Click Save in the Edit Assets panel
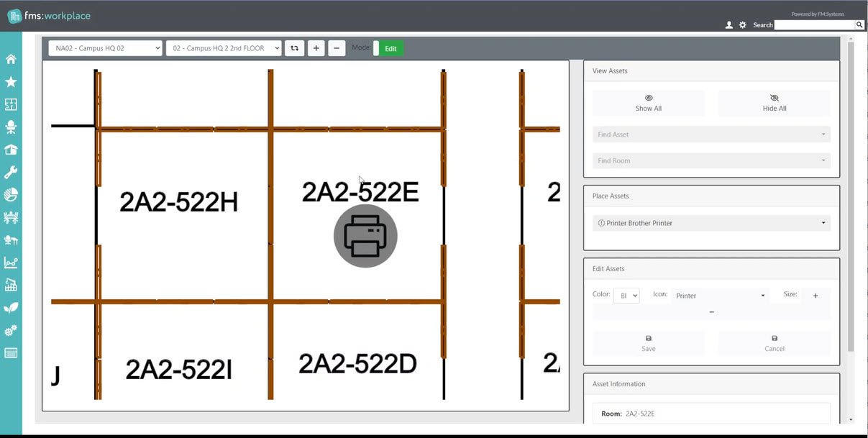 [x=648, y=343]
